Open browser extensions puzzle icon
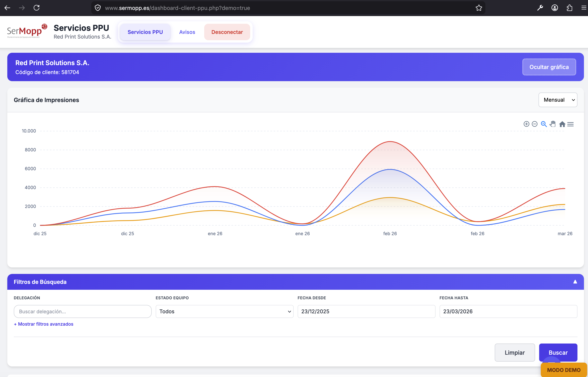 click(569, 8)
